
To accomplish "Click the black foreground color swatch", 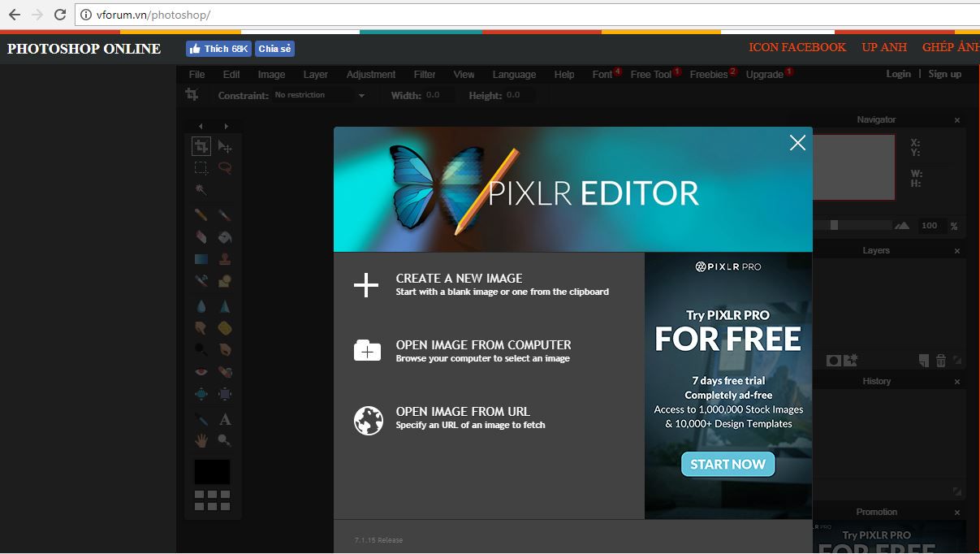I will click(x=212, y=472).
